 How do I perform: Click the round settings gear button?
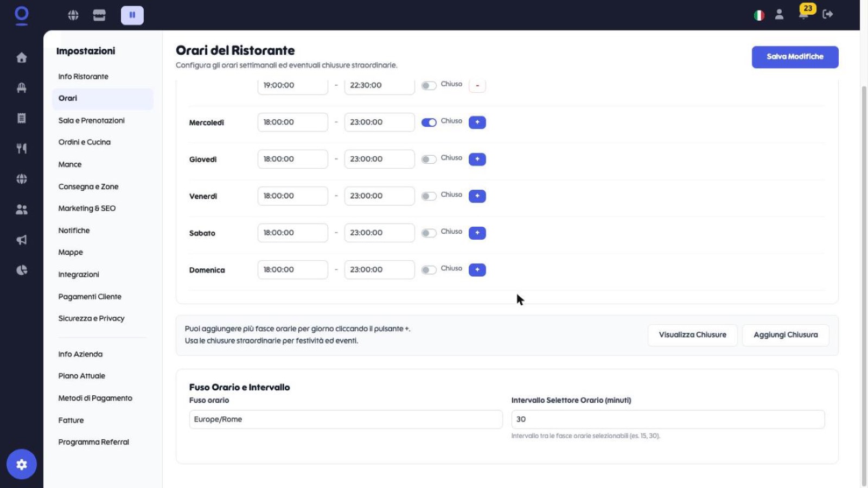(22, 464)
